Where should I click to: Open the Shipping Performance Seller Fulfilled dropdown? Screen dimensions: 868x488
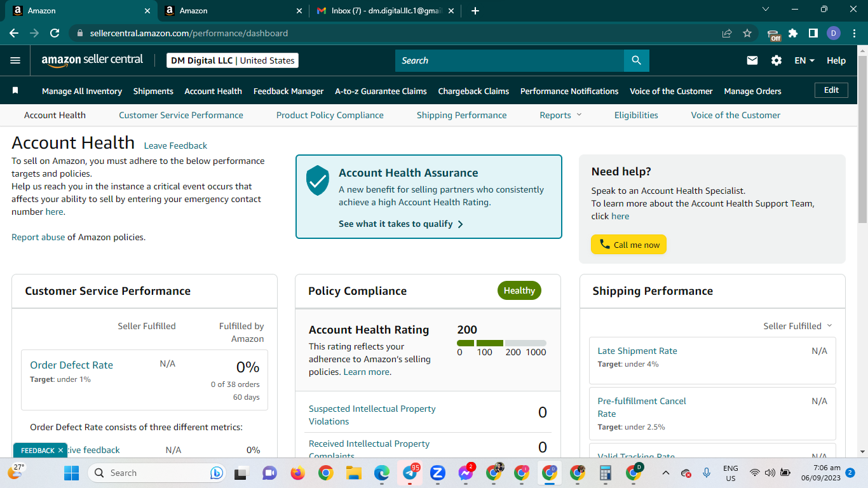797,326
